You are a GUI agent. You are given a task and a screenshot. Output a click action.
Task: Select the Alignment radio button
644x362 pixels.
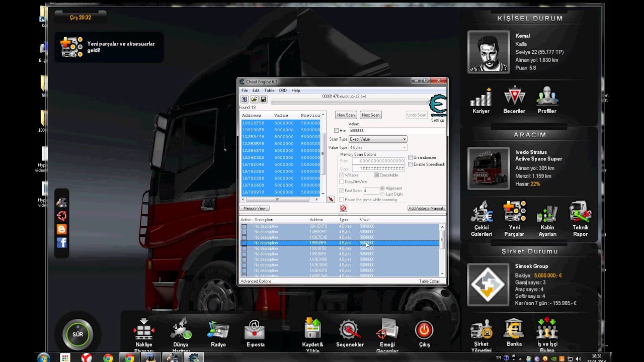click(x=383, y=188)
